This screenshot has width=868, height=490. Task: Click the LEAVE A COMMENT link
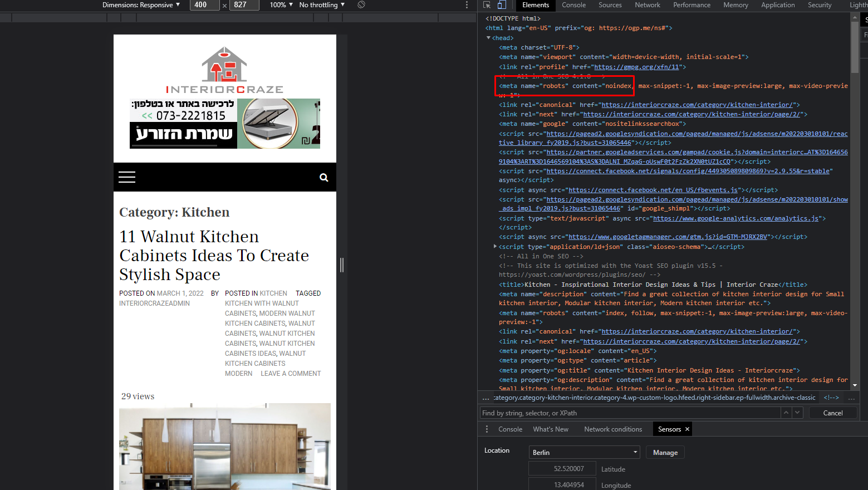tap(291, 374)
